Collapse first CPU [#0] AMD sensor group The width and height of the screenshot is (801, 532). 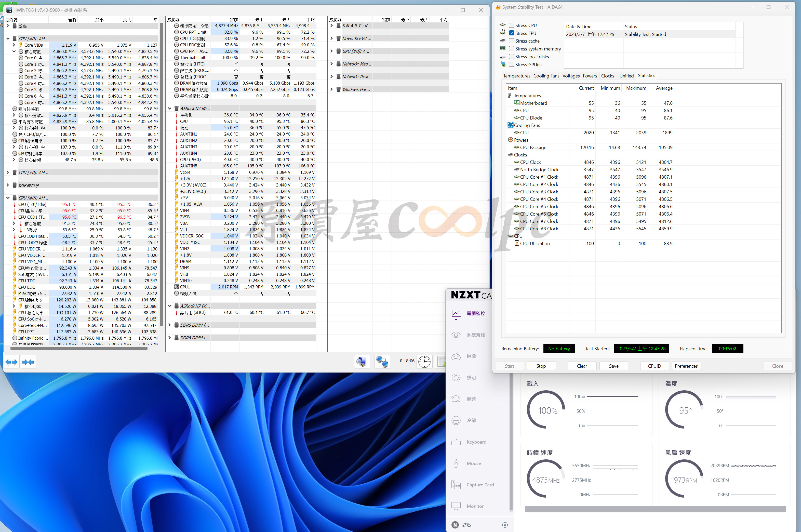(x=8, y=39)
